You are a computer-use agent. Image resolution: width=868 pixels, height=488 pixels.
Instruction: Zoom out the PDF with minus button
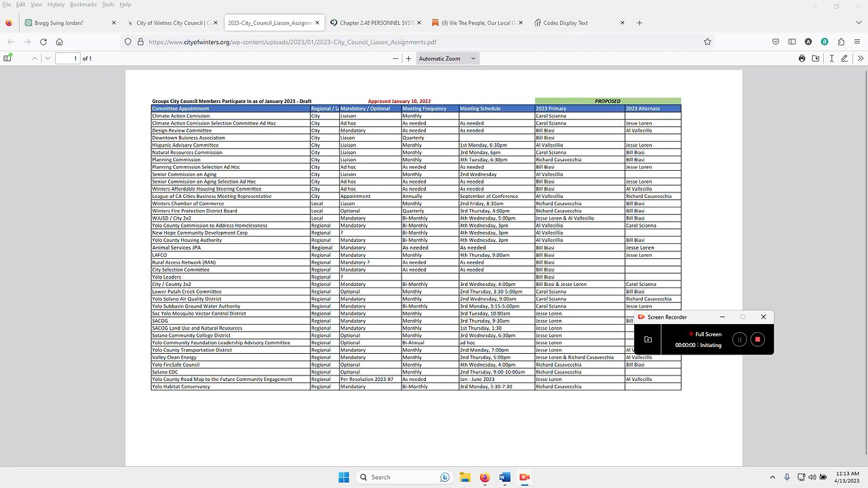(395, 58)
